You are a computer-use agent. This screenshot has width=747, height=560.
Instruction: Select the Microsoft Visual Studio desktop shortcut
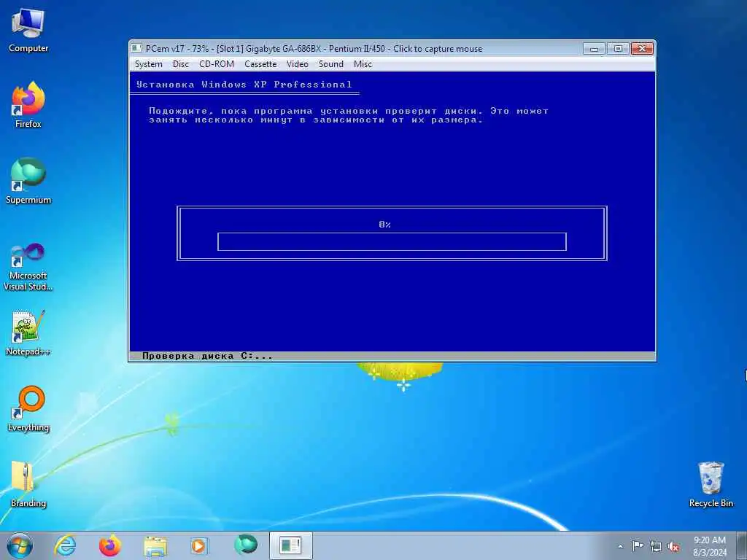pyautogui.click(x=28, y=267)
